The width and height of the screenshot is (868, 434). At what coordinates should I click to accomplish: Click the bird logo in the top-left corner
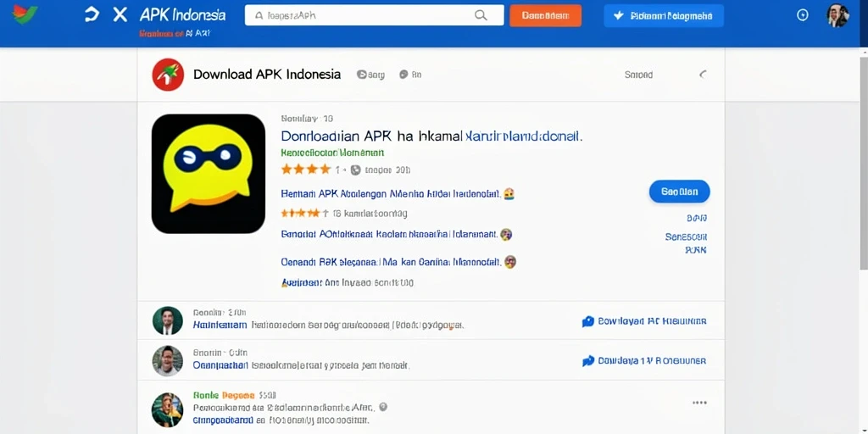pyautogui.click(x=25, y=15)
